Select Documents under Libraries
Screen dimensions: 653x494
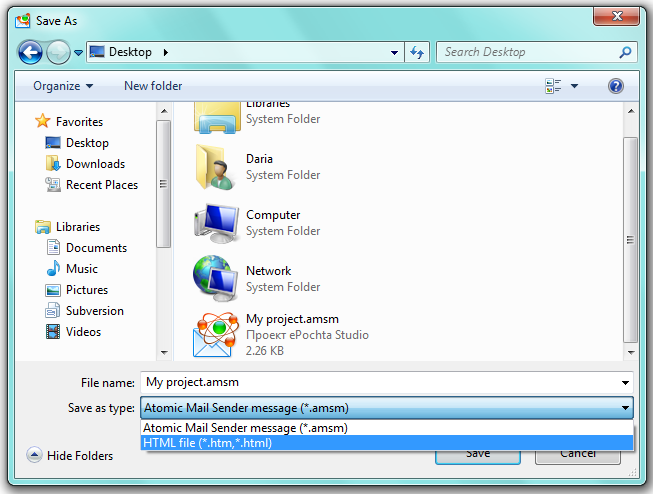click(x=96, y=248)
